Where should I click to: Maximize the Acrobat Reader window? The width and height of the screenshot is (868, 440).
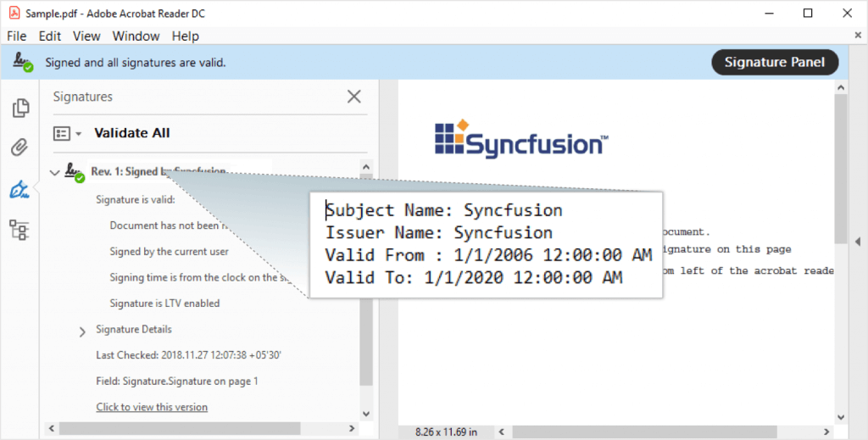click(808, 13)
